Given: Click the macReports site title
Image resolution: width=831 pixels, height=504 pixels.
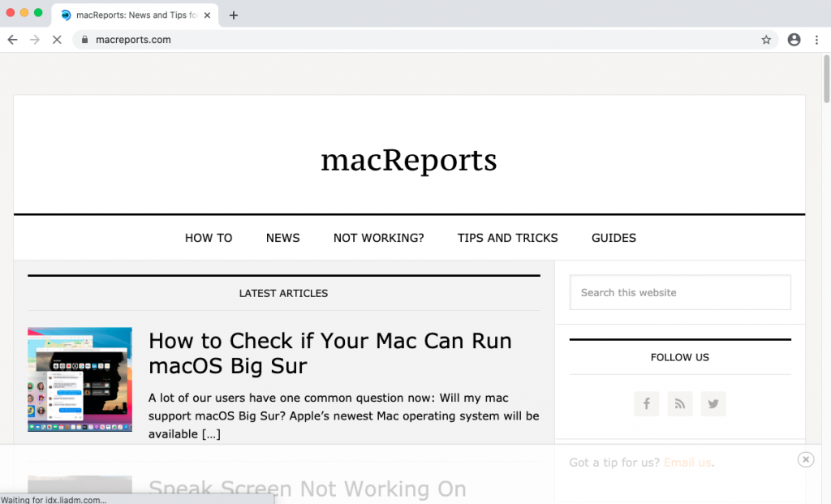Looking at the screenshot, I should [409, 160].
